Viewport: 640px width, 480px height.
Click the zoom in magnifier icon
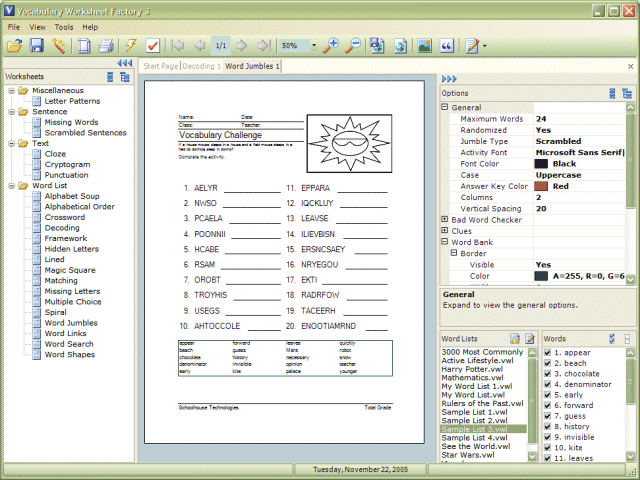pos(331,46)
